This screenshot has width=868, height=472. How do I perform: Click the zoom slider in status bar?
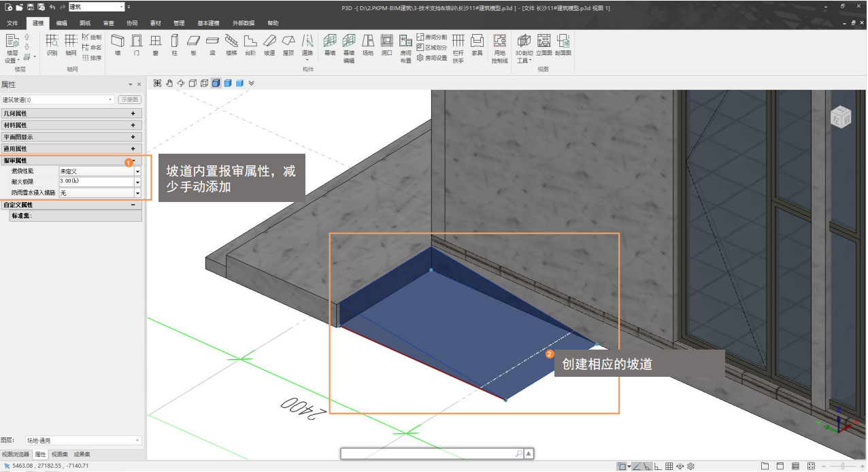tap(843, 466)
